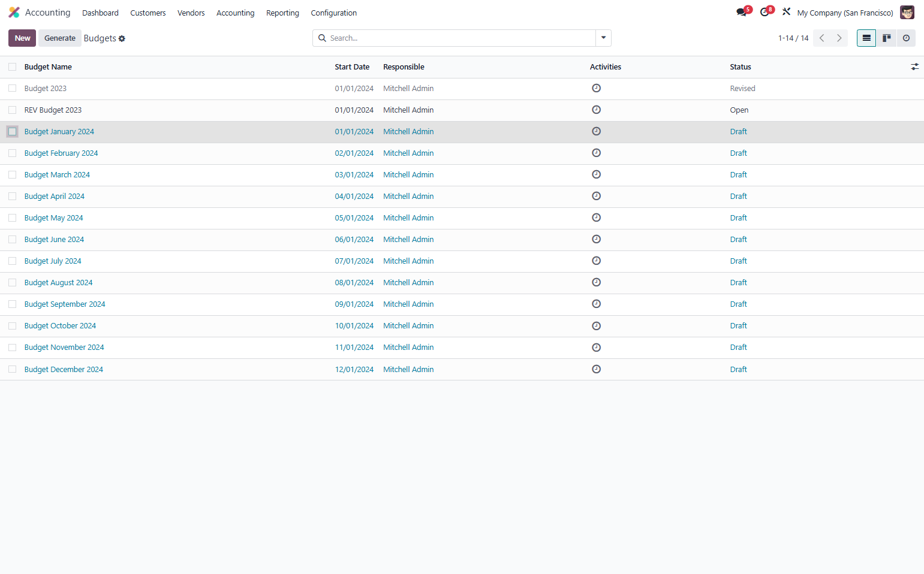
Task: Click activity clock for Budget March 2024
Action: 596,174
